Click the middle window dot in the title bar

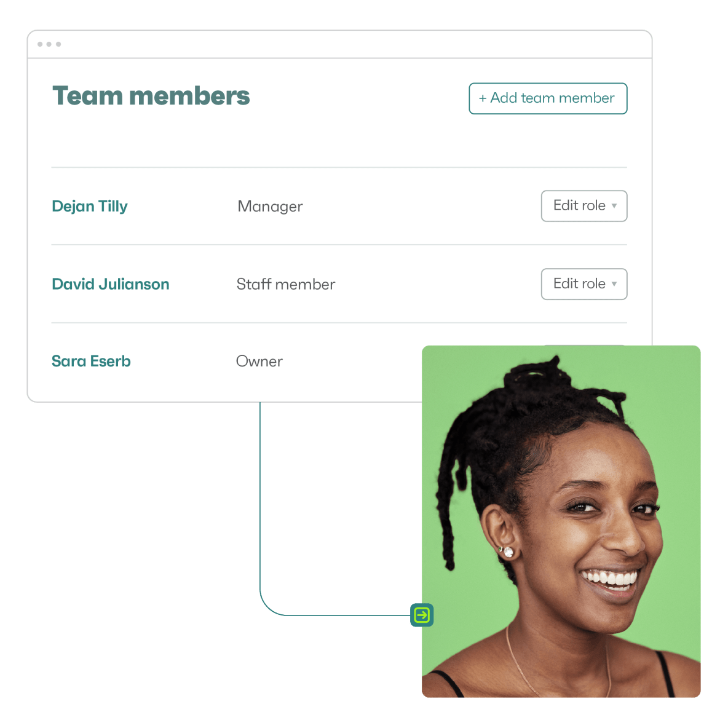49,44
